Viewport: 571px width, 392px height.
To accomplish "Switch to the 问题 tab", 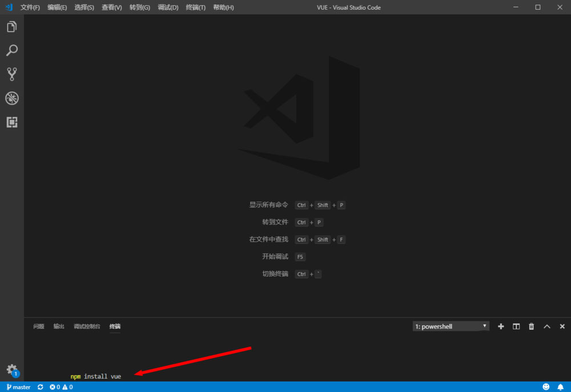I will 38,326.
